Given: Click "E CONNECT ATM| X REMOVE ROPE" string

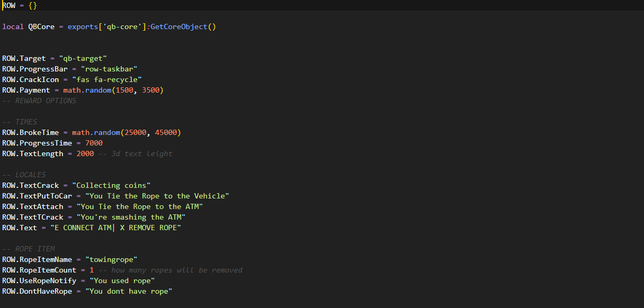Looking at the screenshot, I should coord(115,228).
